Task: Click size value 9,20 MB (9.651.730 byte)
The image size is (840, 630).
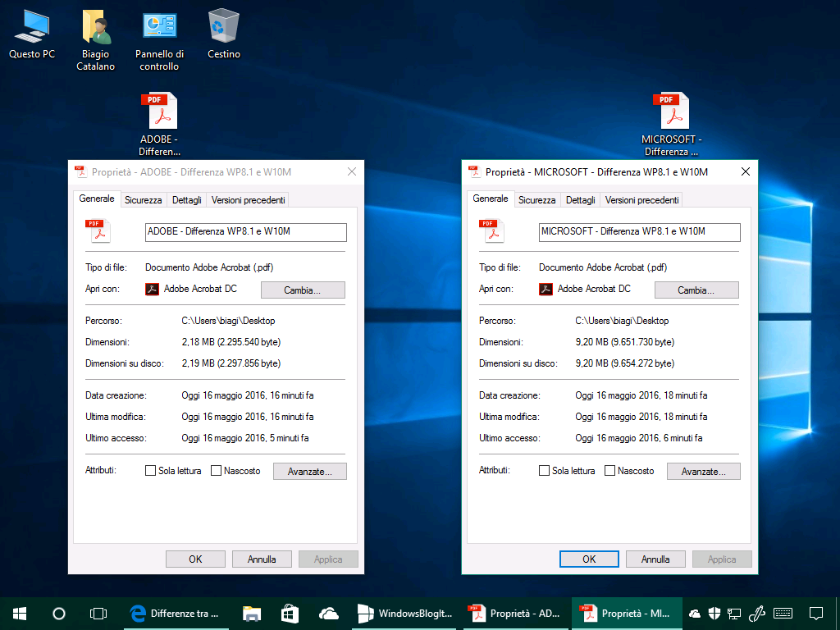Action: 624,342
